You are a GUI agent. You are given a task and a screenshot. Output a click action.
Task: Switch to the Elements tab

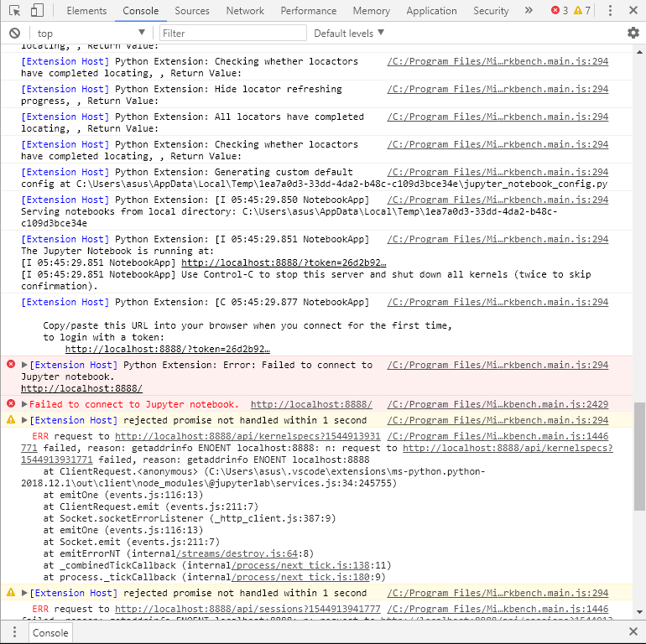[86, 11]
